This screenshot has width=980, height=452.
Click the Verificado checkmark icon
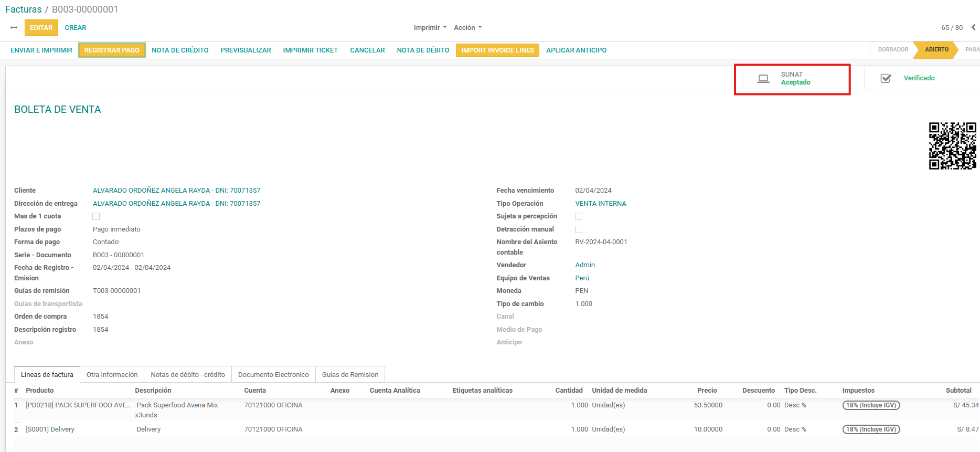point(886,78)
